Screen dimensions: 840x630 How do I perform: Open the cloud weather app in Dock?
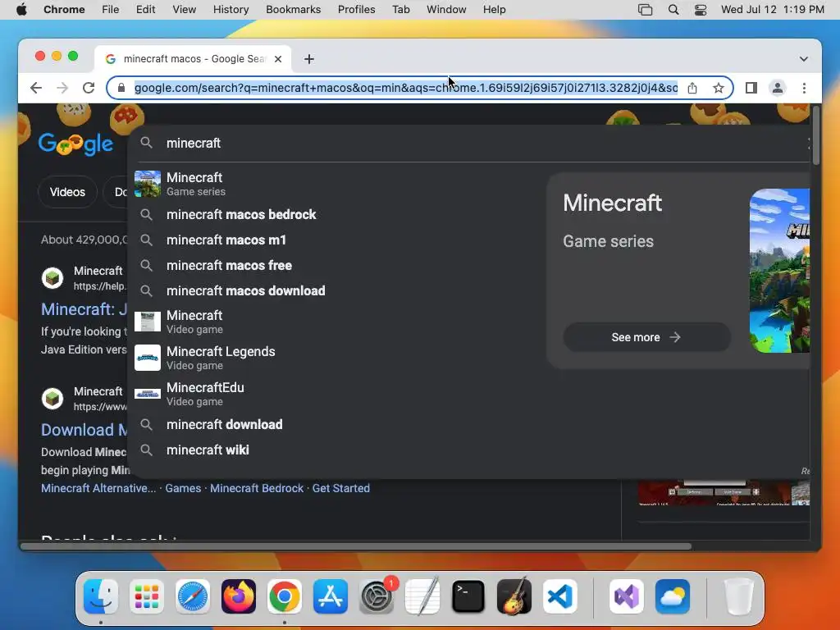(x=673, y=596)
